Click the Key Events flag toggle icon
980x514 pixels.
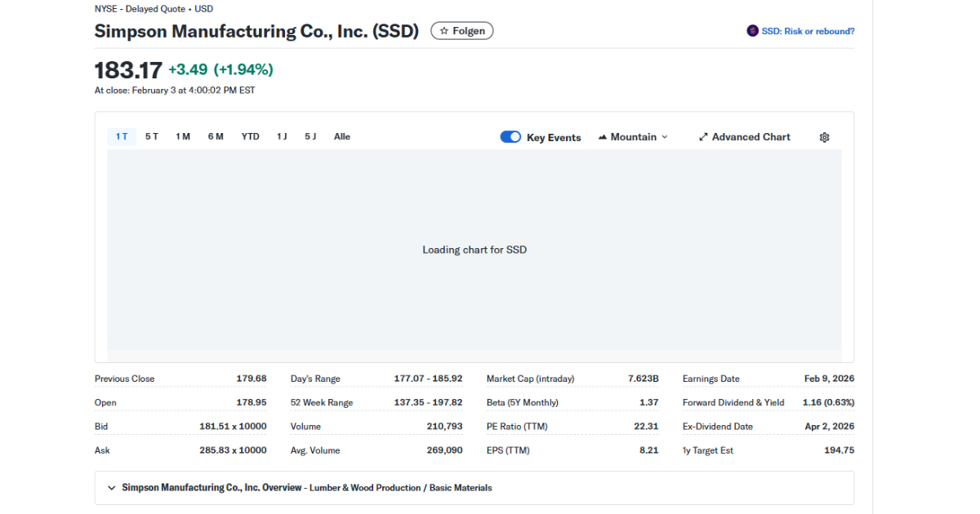(x=510, y=136)
